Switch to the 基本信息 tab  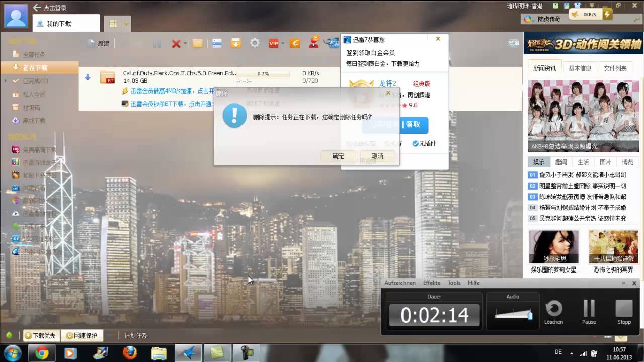580,68
